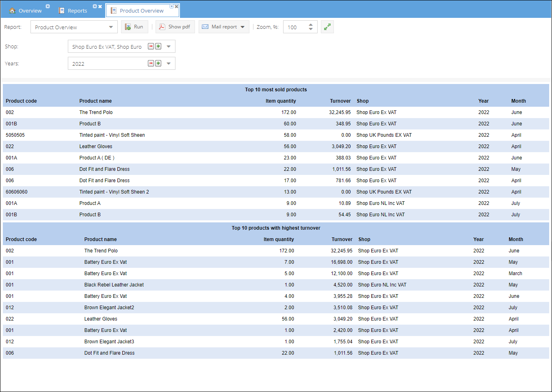Viewport: 552px width, 392px height.
Task: Close the Reports tab
Action: (x=100, y=6)
